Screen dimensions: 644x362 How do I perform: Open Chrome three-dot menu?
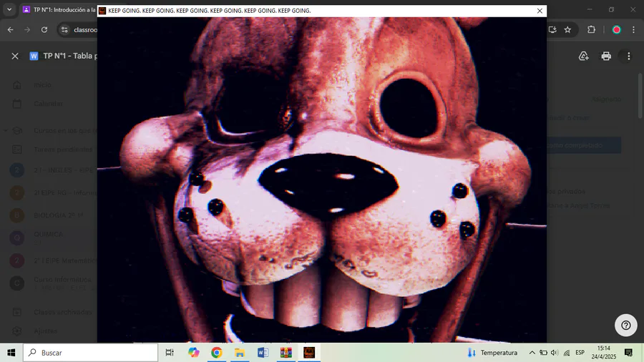633,29
